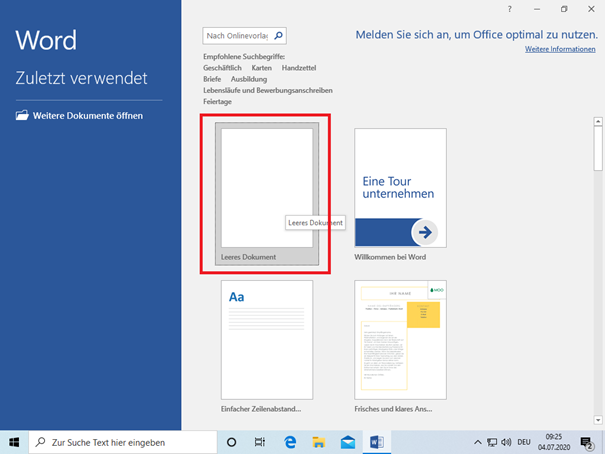
Task: Open the Mail app in the taskbar
Action: (x=348, y=442)
